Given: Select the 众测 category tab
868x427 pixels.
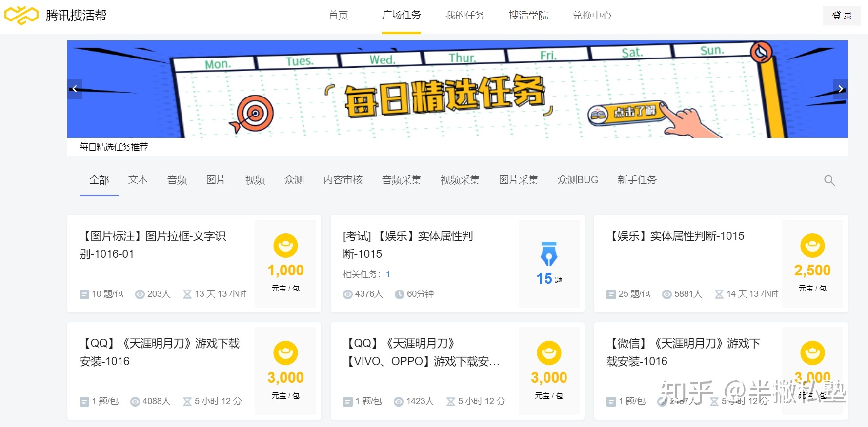Looking at the screenshot, I should 294,180.
